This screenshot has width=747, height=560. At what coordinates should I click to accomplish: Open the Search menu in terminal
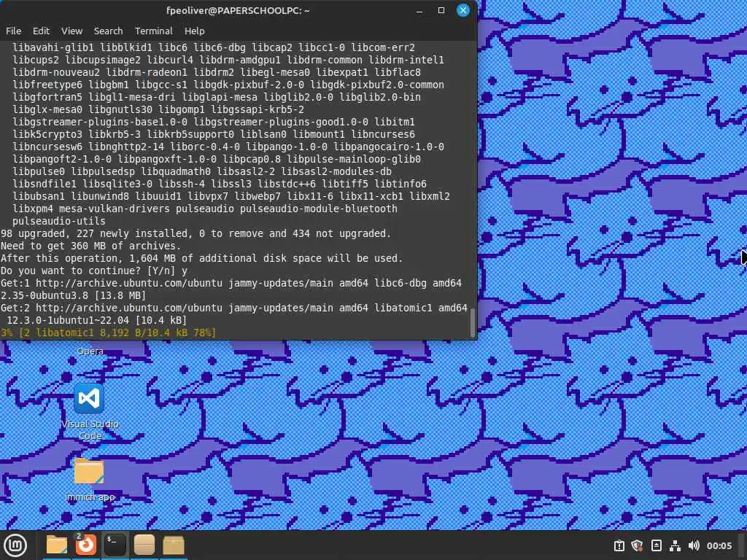pos(108,31)
